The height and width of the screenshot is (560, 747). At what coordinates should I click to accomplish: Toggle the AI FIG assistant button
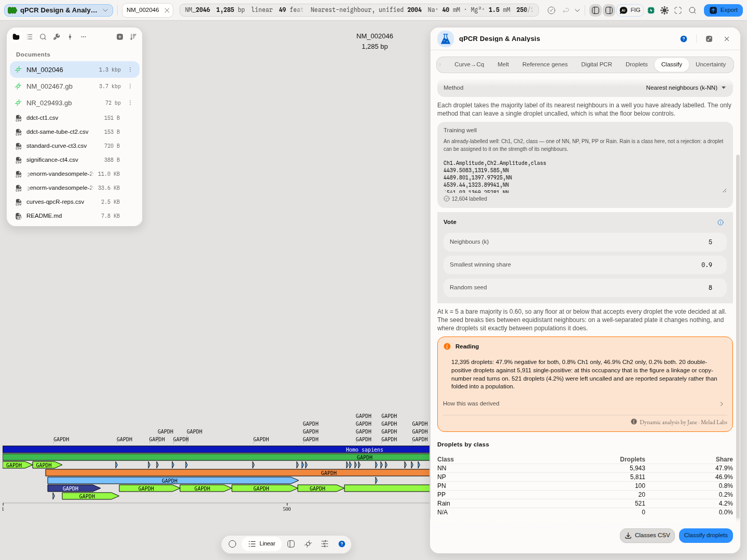coord(630,10)
